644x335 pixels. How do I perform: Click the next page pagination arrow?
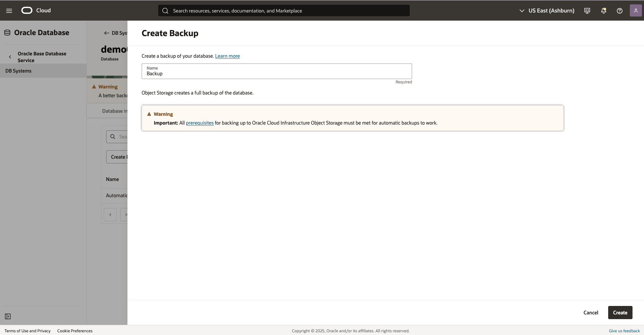coord(126,214)
